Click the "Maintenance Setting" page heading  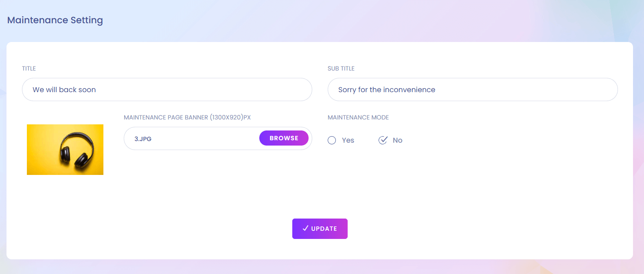pos(55,20)
